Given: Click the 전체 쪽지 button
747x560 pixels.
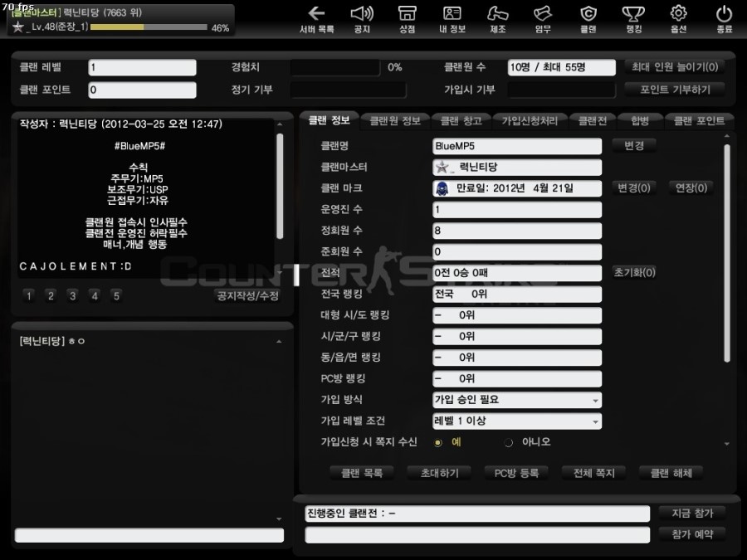Looking at the screenshot, I should click(594, 473).
